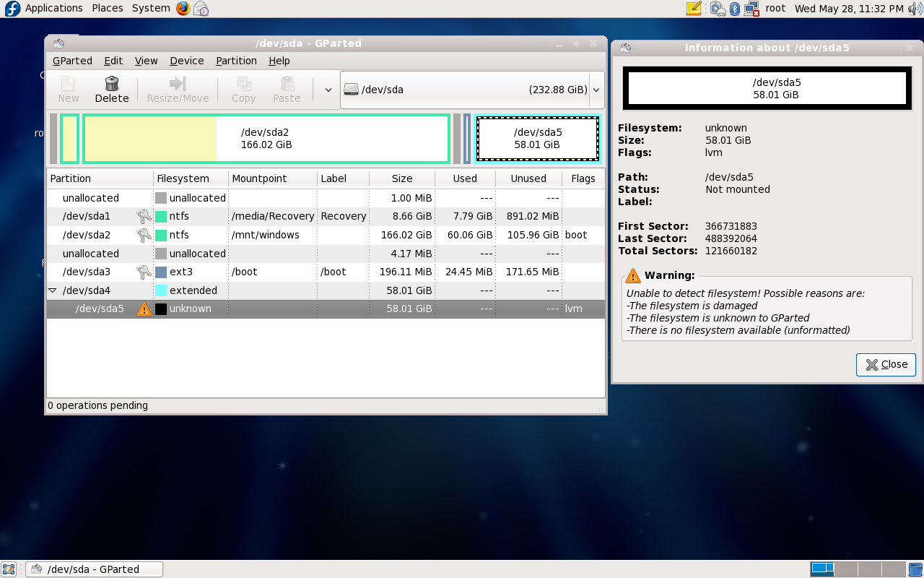This screenshot has width=924, height=578.
Task: Sort by the Partition column header
Action: (100, 178)
